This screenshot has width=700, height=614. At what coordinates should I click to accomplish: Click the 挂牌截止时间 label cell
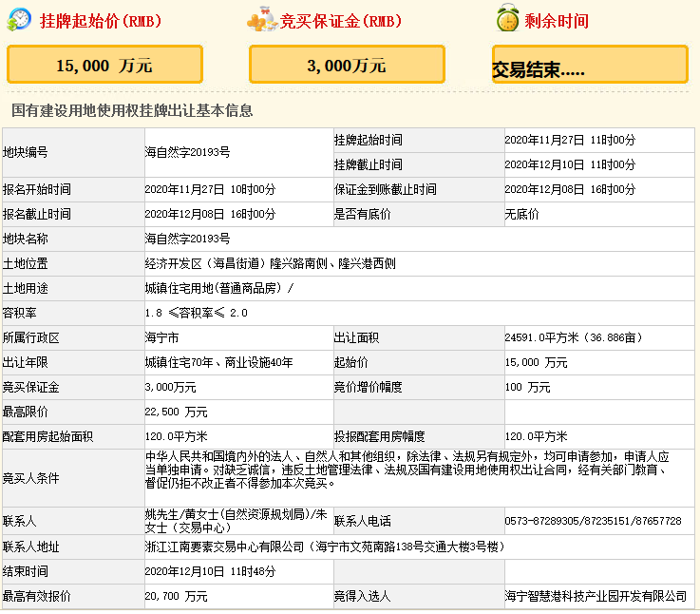pos(419,164)
